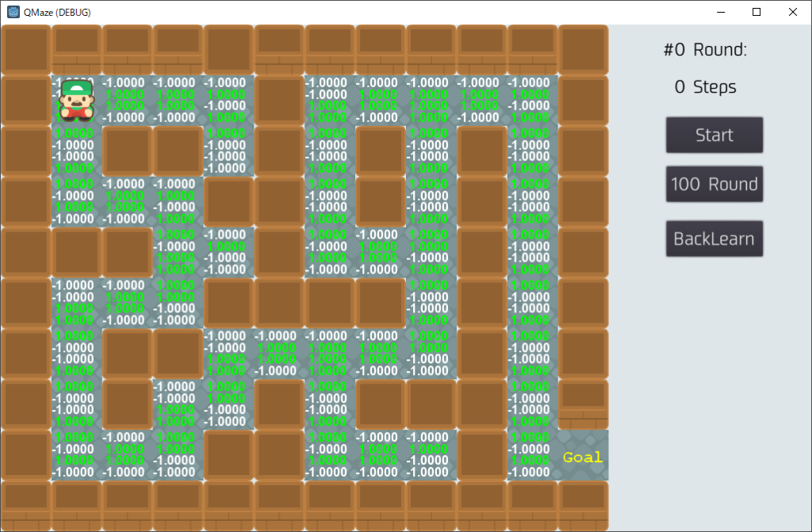Close the QMaze debug window

click(x=793, y=12)
